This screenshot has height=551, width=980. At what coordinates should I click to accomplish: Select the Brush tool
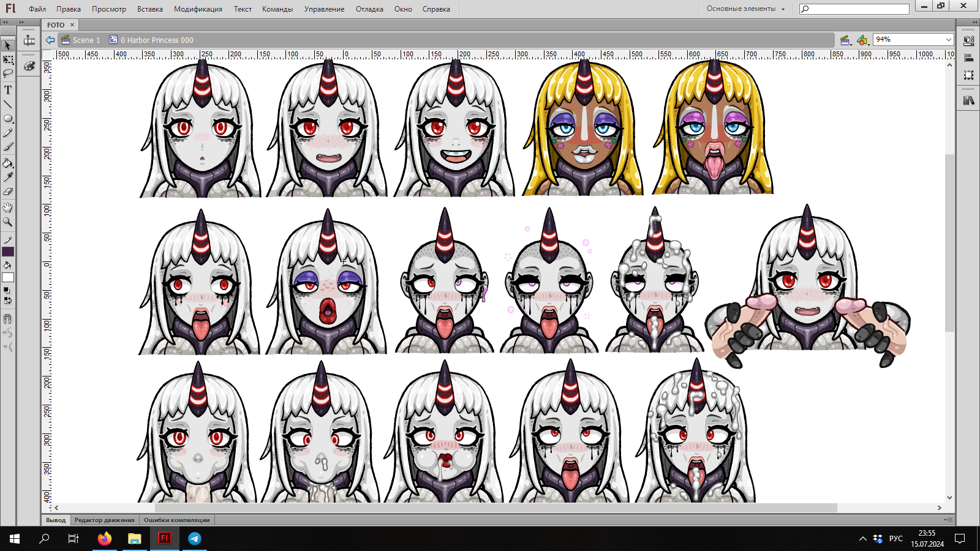(8, 147)
